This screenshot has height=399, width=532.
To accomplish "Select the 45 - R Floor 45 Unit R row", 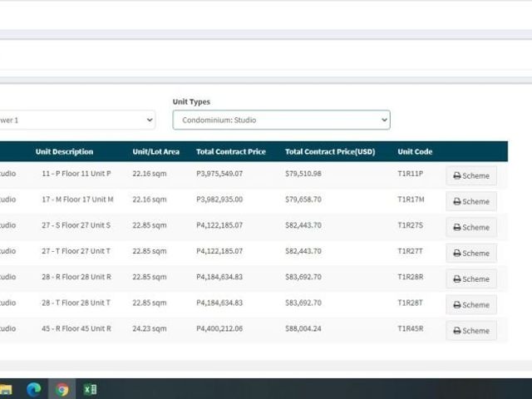I will coord(254,329).
